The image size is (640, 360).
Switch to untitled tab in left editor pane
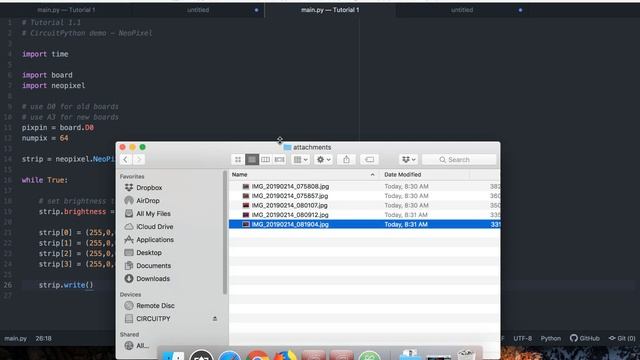tap(198, 10)
